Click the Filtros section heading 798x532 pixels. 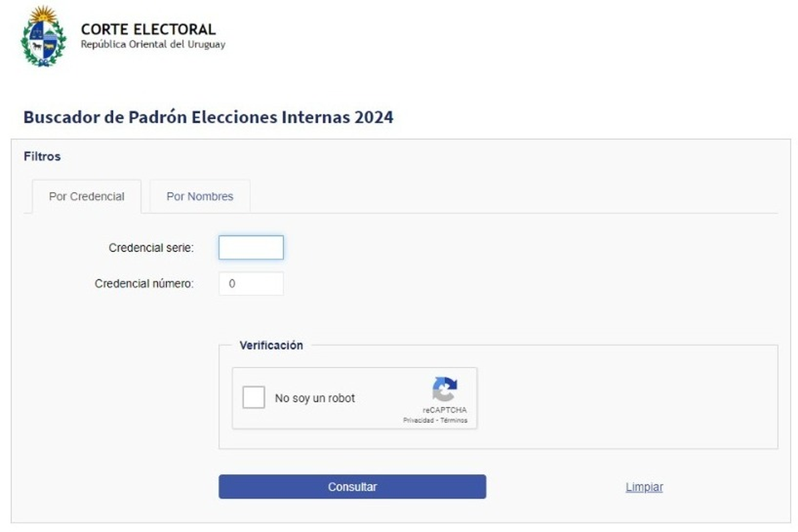point(42,156)
